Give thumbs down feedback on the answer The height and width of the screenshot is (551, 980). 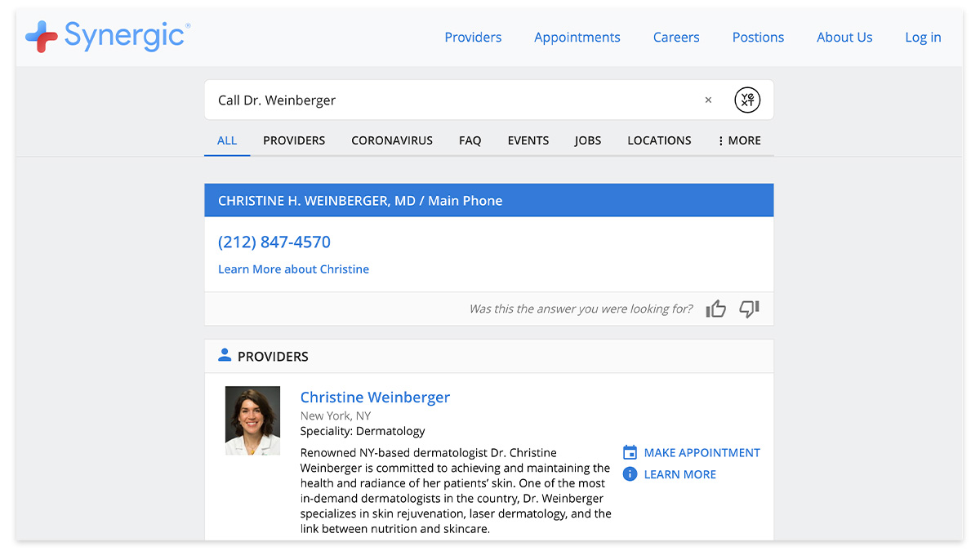tap(750, 309)
